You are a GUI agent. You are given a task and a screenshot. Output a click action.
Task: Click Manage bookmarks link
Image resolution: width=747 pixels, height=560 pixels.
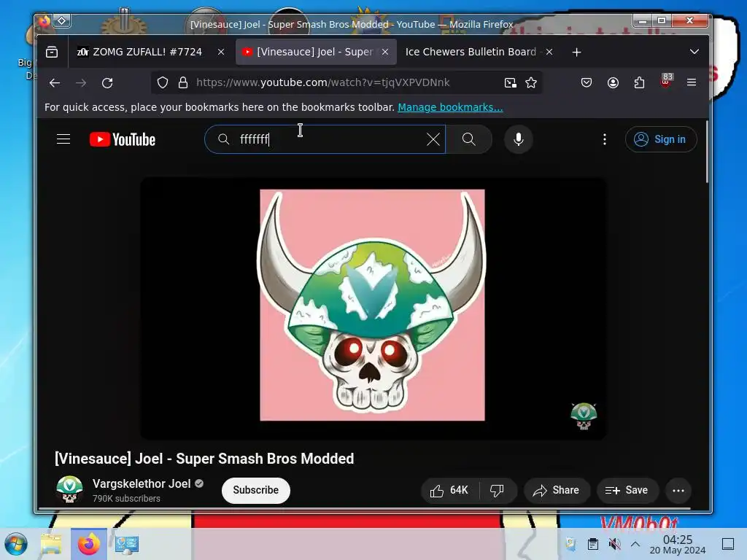click(x=450, y=107)
